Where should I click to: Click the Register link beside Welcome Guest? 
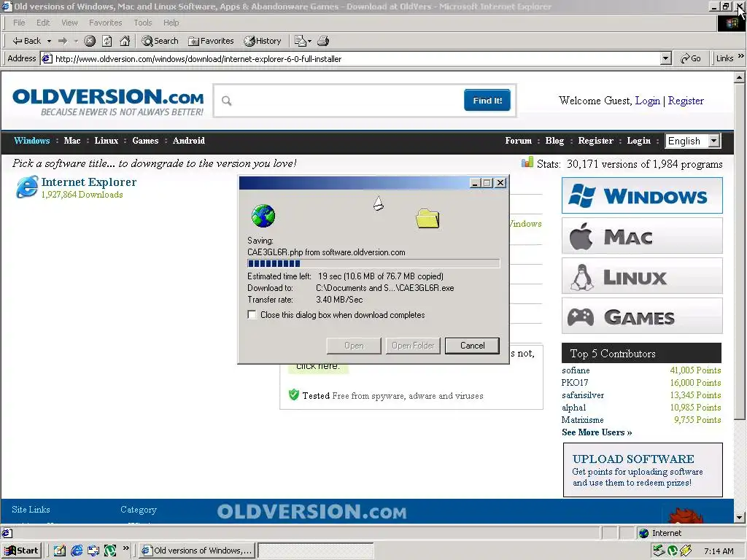click(686, 101)
